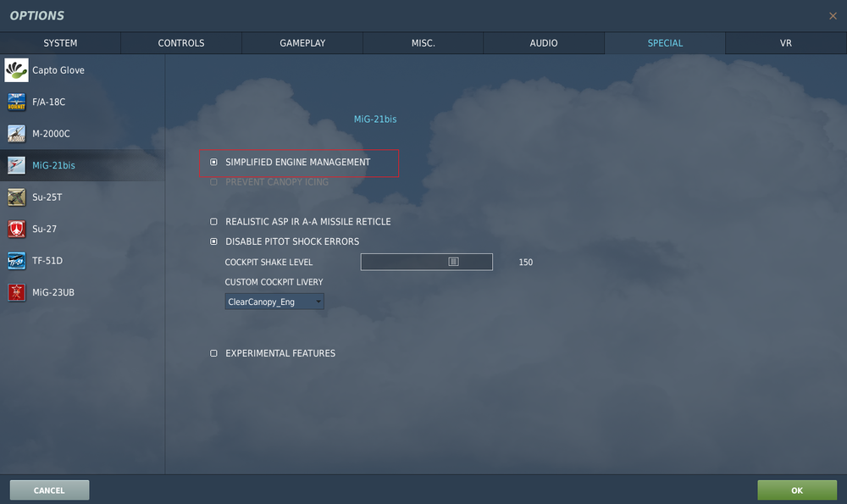Enable the Experimental Features checkbox
This screenshot has width=847, height=504.
click(x=214, y=353)
